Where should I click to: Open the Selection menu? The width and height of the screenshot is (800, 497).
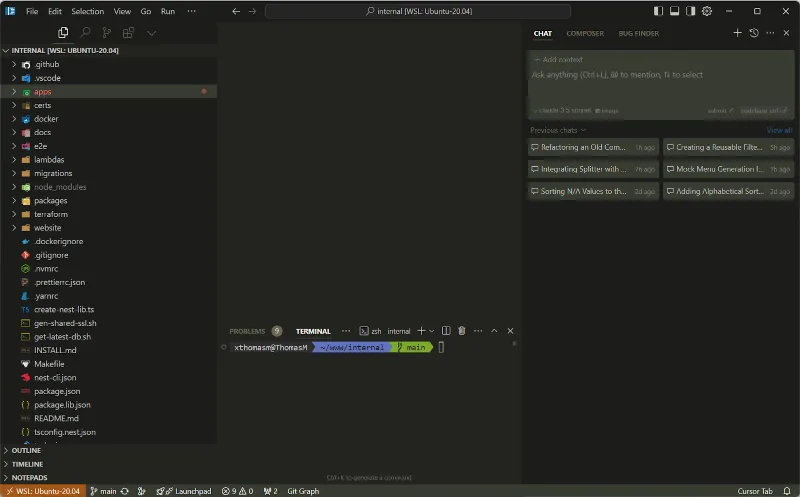pyautogui.click(x=87, y=11)
